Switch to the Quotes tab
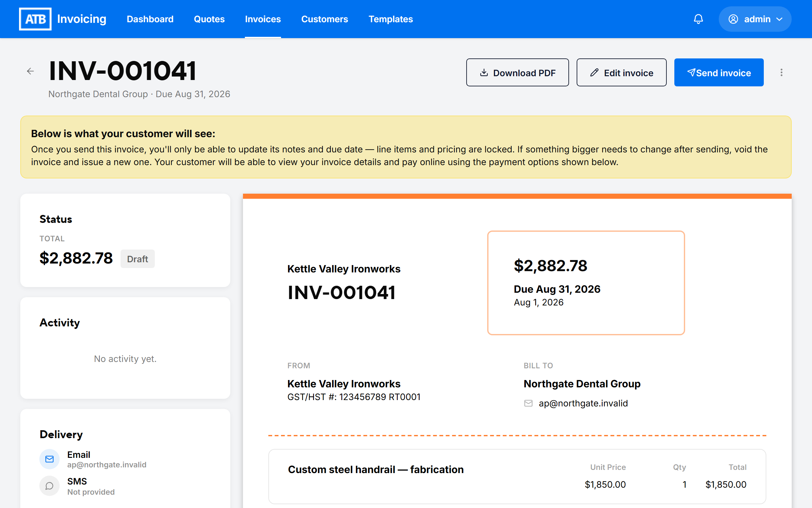The width and height of the screenshot is (812, 508). pyautogui.click(x=209, y=19)
